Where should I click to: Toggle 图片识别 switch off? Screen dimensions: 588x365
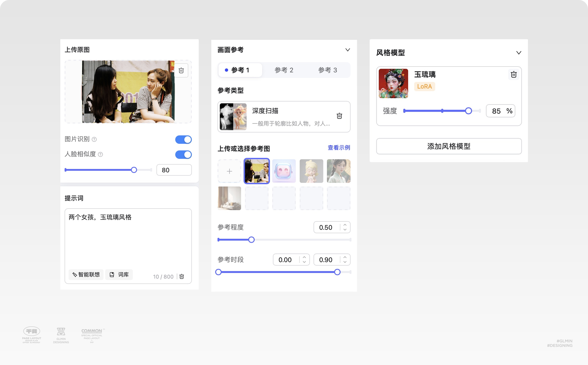click(183, 139)
